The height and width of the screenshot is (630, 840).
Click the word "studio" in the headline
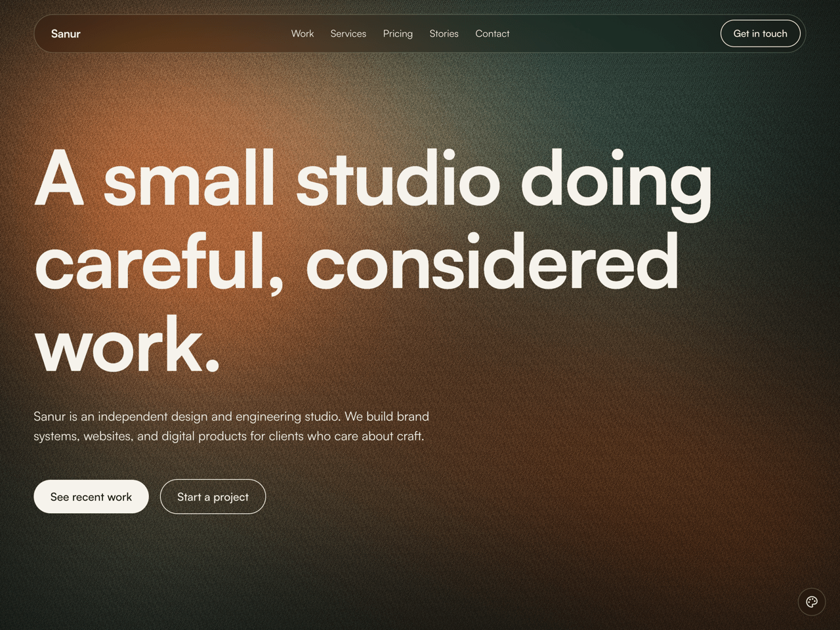point(398,179)
